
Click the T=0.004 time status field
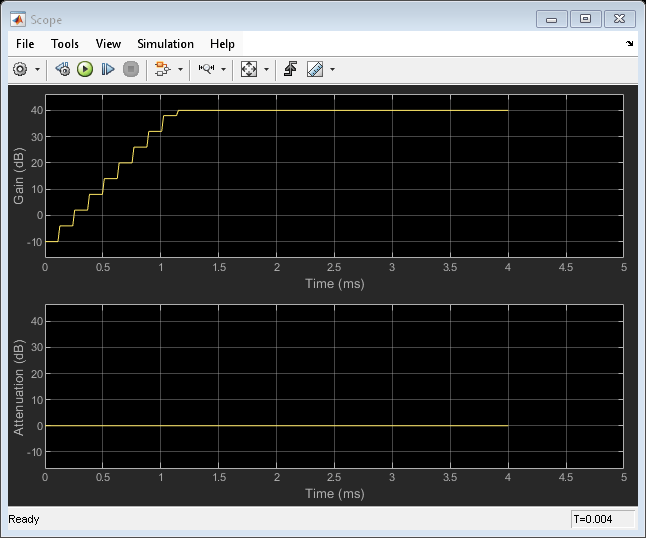coord(603,519)
